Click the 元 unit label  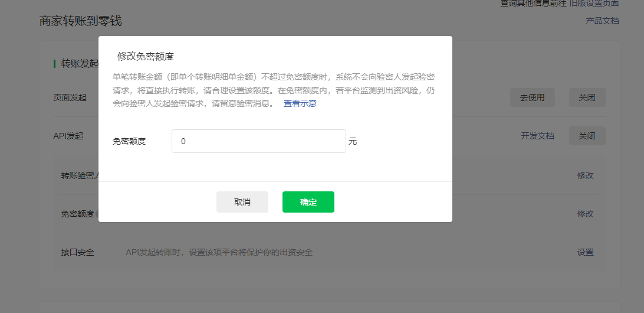353,142
